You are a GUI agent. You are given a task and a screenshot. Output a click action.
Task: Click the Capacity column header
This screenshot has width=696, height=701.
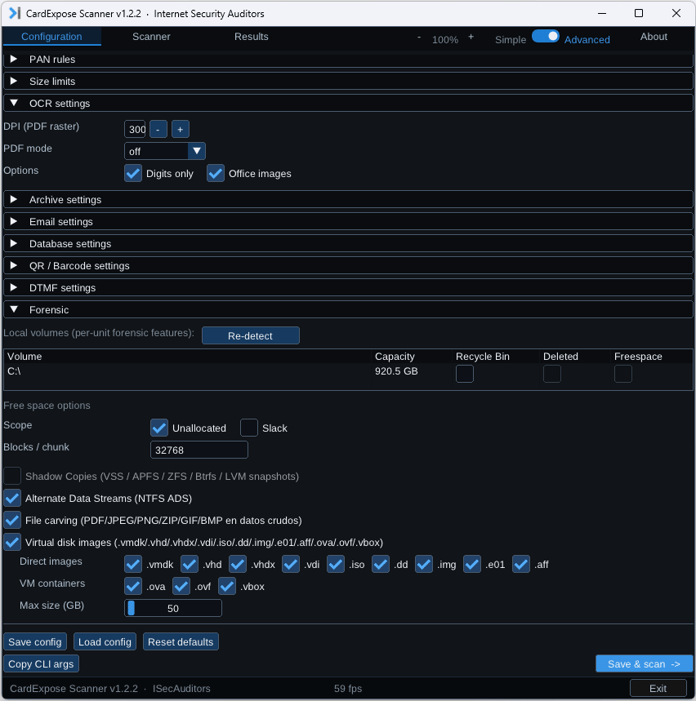click(x=395, y=356)
